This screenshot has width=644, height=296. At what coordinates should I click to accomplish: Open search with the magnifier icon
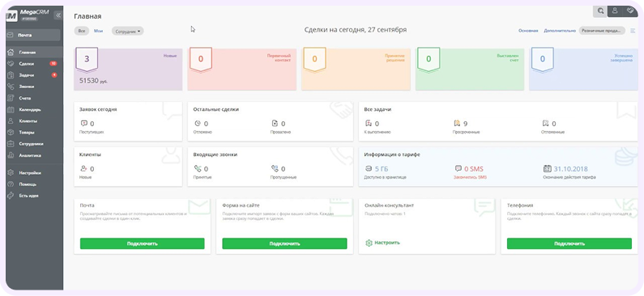[x=600, y=11]
